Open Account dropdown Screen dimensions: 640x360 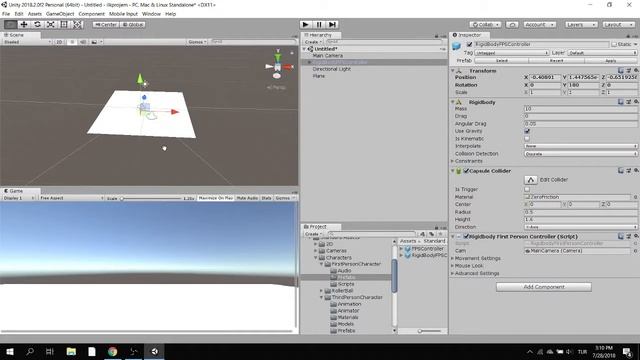pyautogui.click(x=539, y=24)
